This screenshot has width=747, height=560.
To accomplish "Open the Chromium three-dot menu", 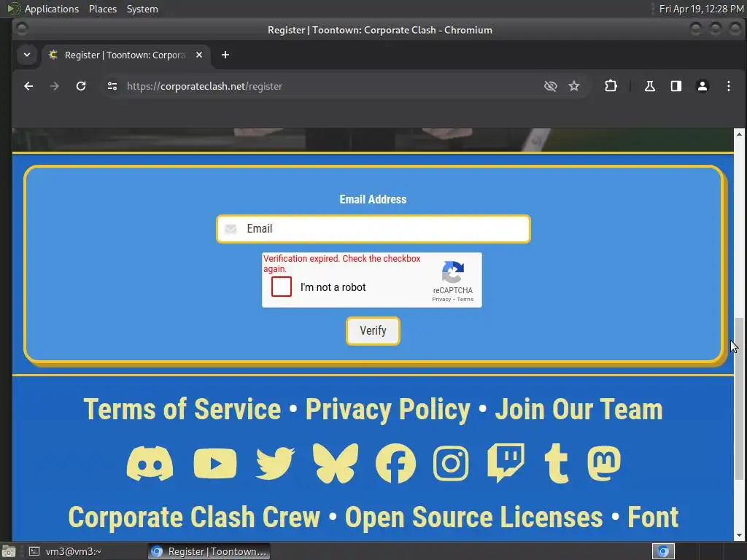I will [x=729, y=86].
